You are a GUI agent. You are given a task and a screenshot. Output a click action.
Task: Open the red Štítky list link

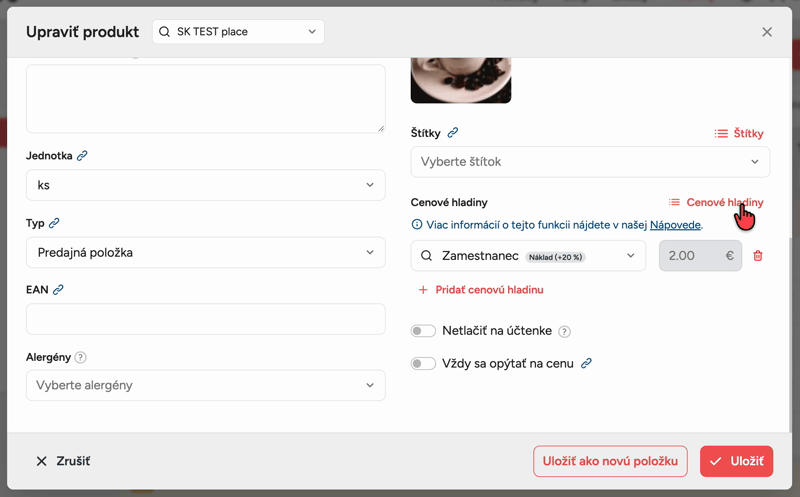point(739,133)
